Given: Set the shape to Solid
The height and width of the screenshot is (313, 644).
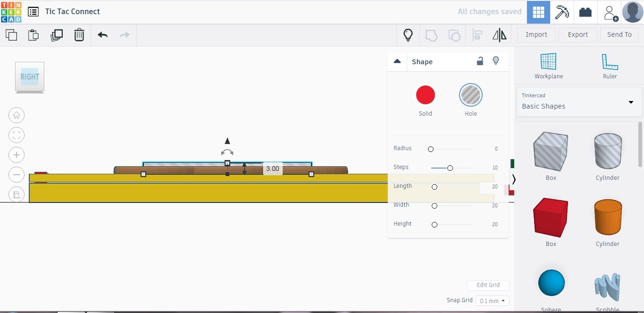Looking at the screenshot, I should 425,94.
